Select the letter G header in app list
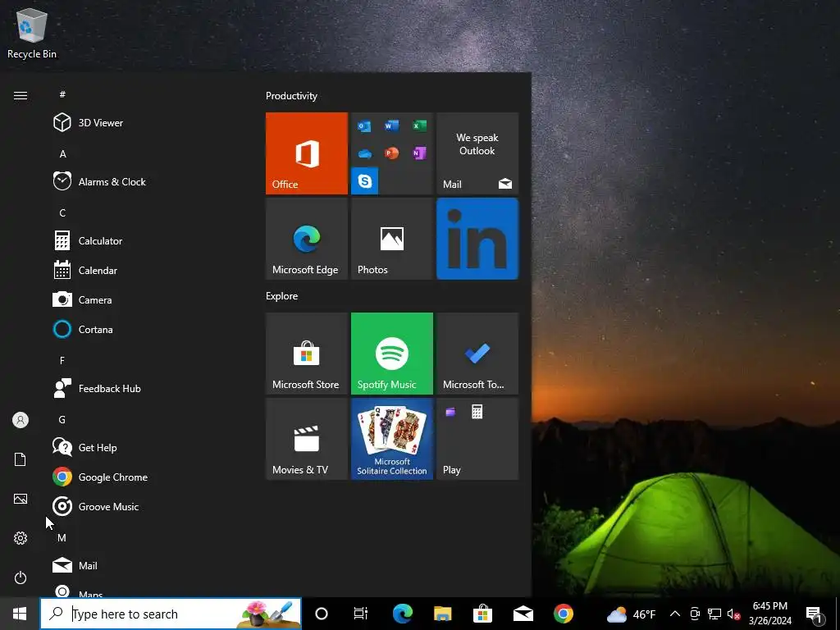This screenshot has height=630, width=840. 62,419
